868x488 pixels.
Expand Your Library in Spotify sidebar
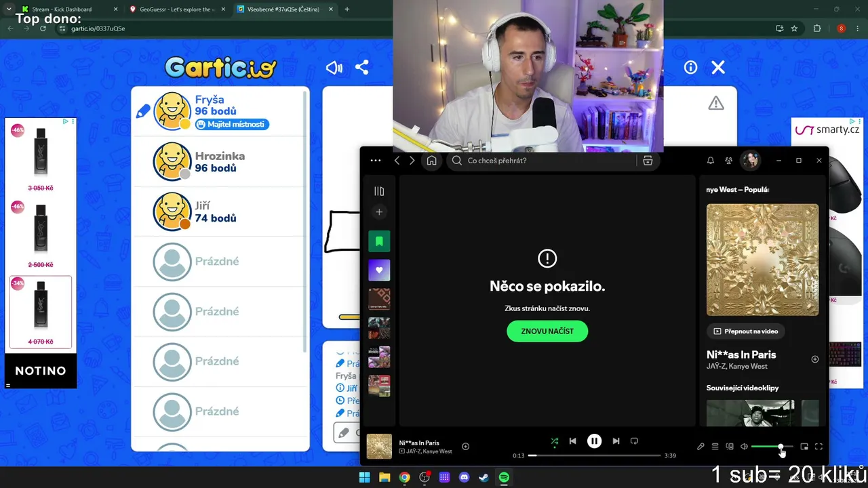tap(379, 191)
